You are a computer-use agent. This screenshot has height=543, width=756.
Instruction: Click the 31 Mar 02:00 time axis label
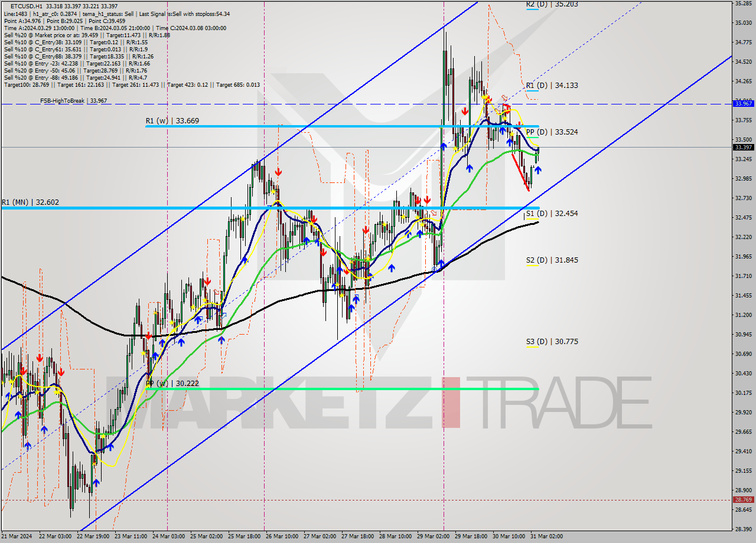tap(546, 537)
